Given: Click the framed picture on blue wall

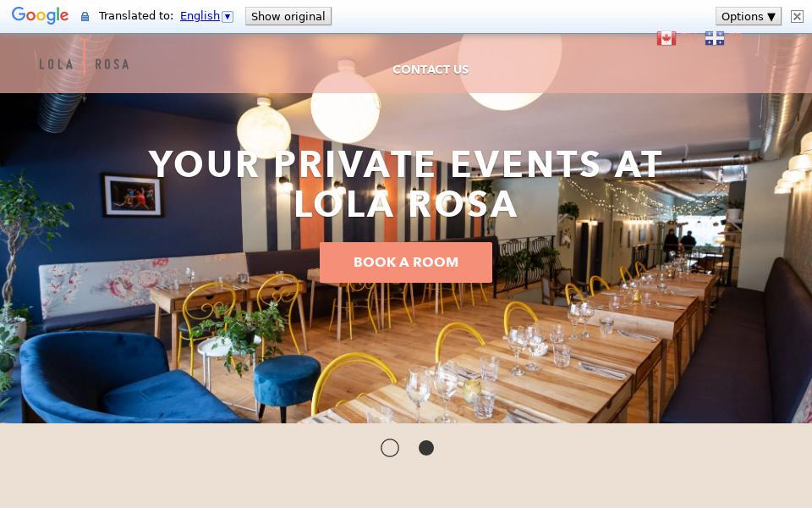Looking at the screenshot, I should pyautogui.click(x=133, y=196).
